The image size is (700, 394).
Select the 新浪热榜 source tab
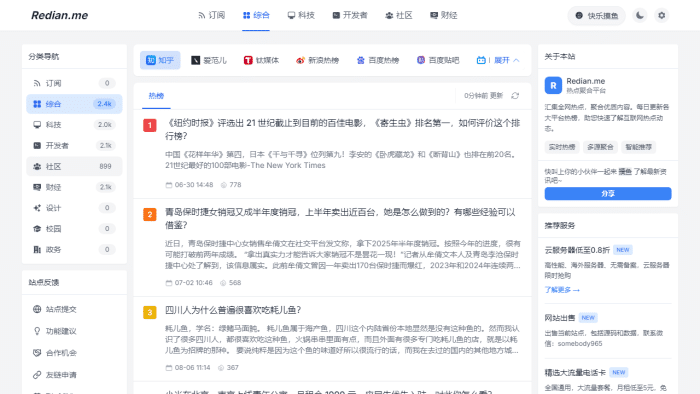(317, 60)
